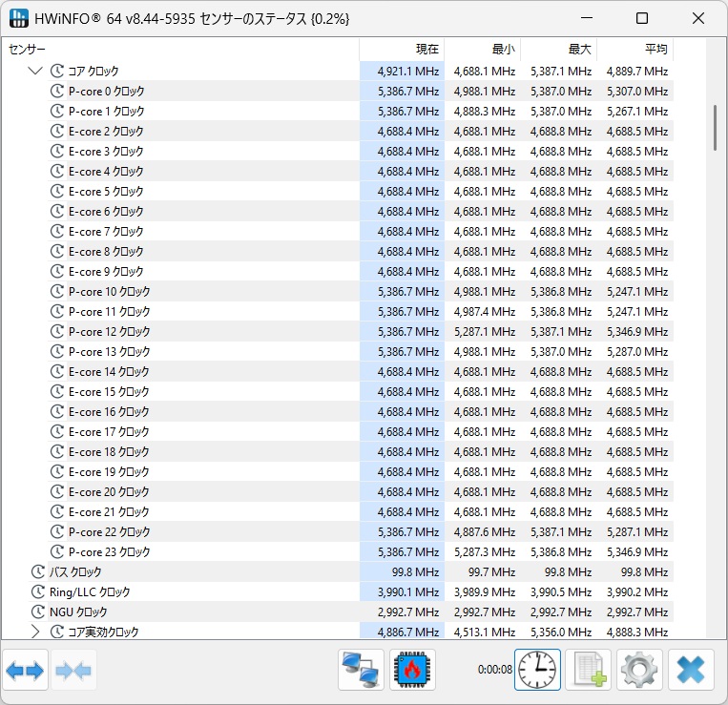The image size is (728, 705).
Task: Click the 4,513.1 MHz minimum effective value
Action: pos(485,632)
